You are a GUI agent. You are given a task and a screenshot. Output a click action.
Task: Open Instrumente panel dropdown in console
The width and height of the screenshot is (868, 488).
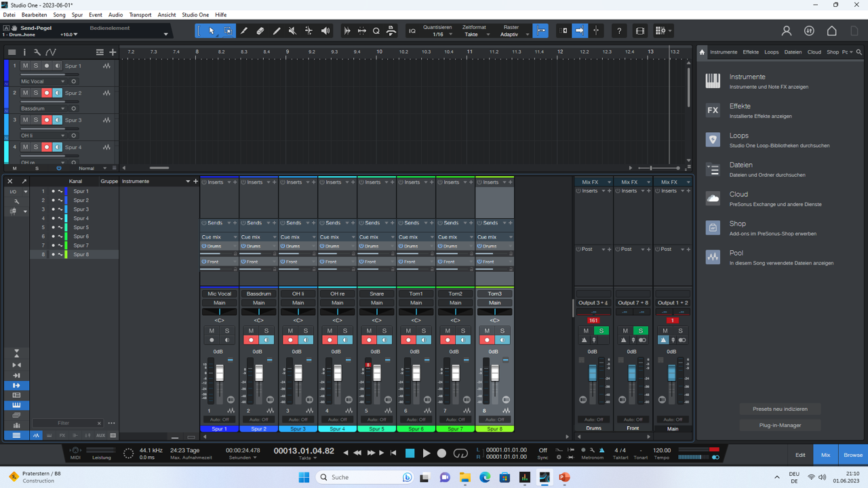(188, 182)
